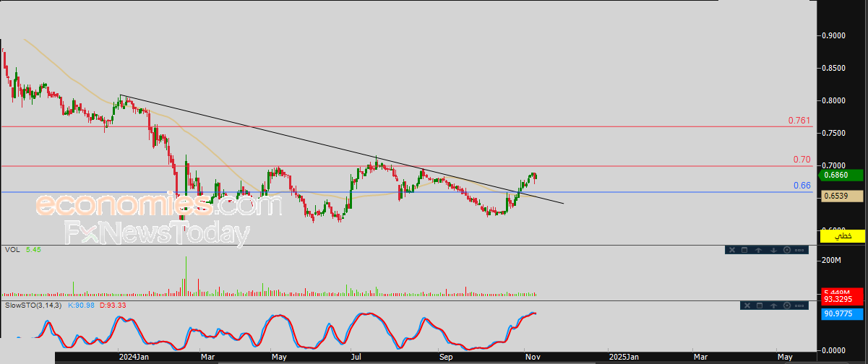Select the 0.66 support level label
The image size is (868, 364).
click(802, 186)
